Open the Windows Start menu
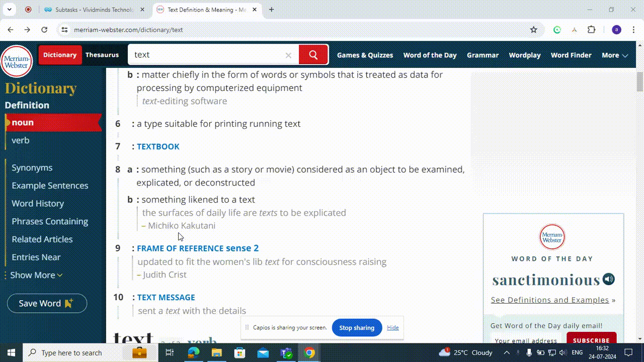Screen dimensions: 644x362 [12, 352]
